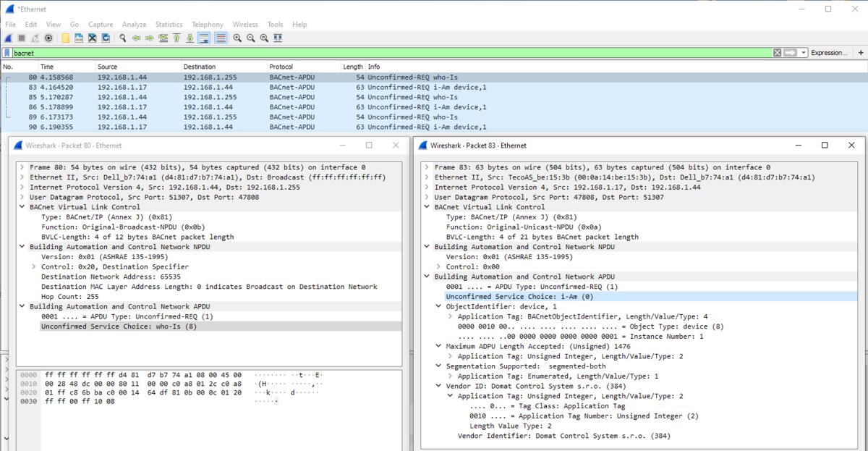Toggle auto-scroll during live capture
Screen dimensions: 868x451
pyautogui.click(x=204, y=38)
